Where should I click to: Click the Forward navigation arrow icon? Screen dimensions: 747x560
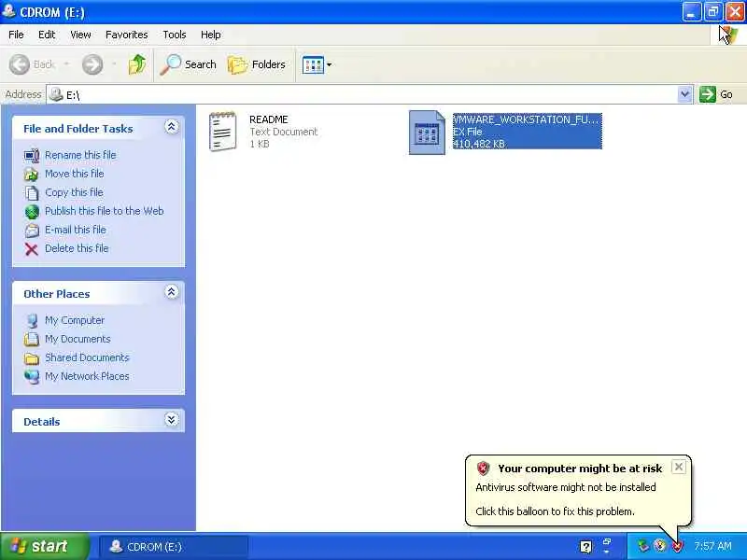tap(92, 64)
